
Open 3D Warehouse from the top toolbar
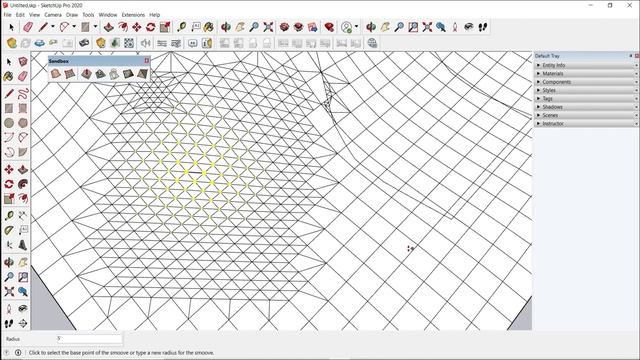click(x=284, y=27)
